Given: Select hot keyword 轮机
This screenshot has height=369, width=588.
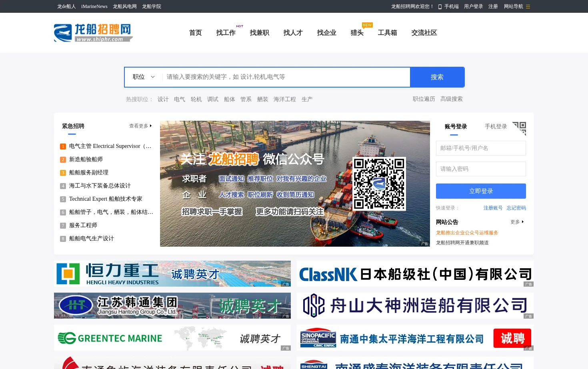Looking at the screenshot, I should [196, 99].
